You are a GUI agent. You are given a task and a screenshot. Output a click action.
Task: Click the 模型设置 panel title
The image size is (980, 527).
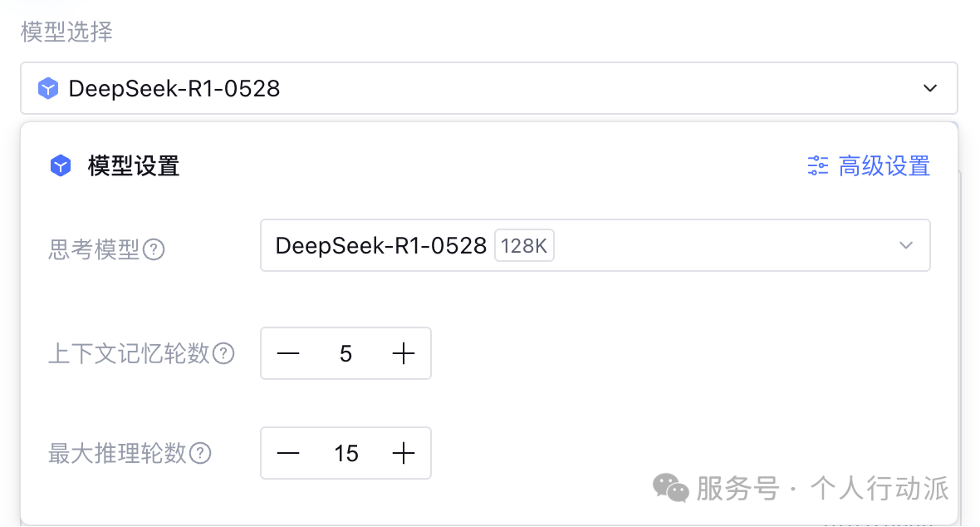tap(134, 166)
